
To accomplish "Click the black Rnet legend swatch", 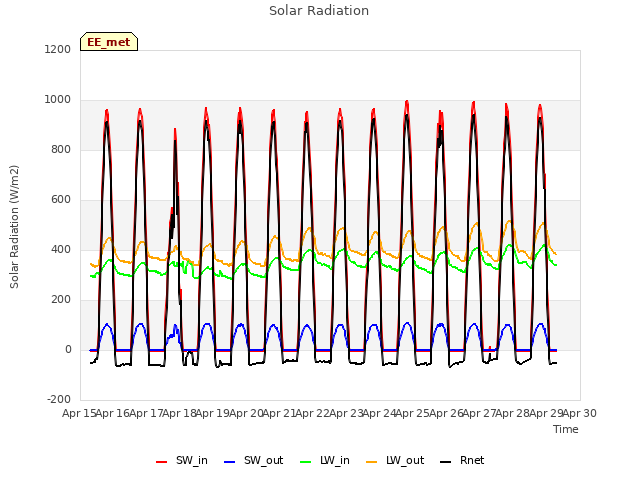I will 446,462.
